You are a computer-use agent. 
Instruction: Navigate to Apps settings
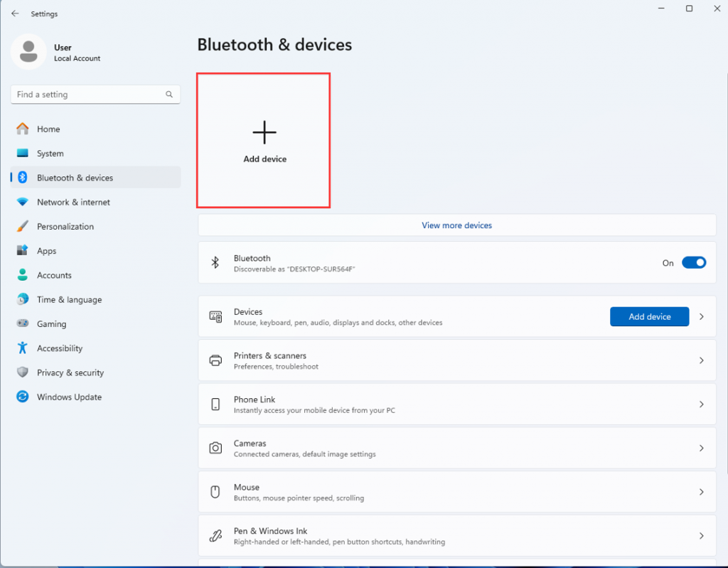point(96,250)
